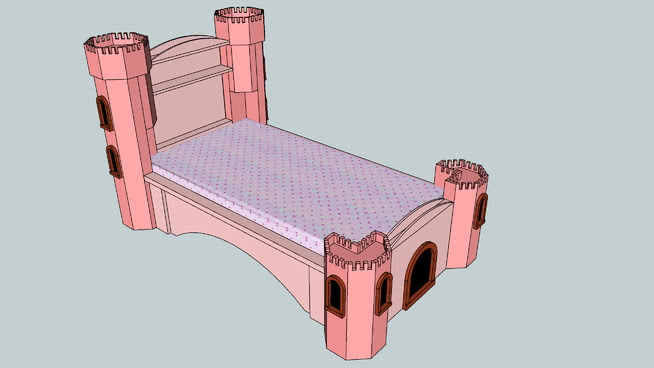This screenshot has height=368, width=654.
Task: Select the lower window of the tallest tower
Action: 114,161
